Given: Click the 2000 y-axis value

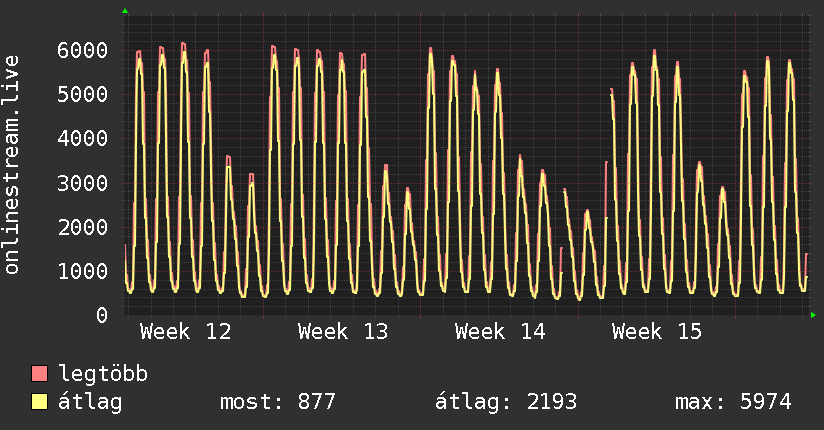Looking at the screenshot, I should (x=83, y=227).
